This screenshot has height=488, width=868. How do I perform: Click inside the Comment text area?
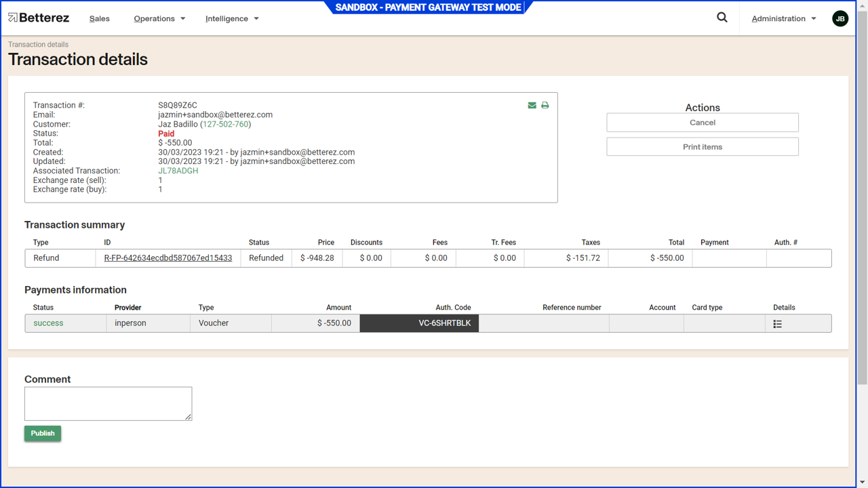tap(108, 403)
